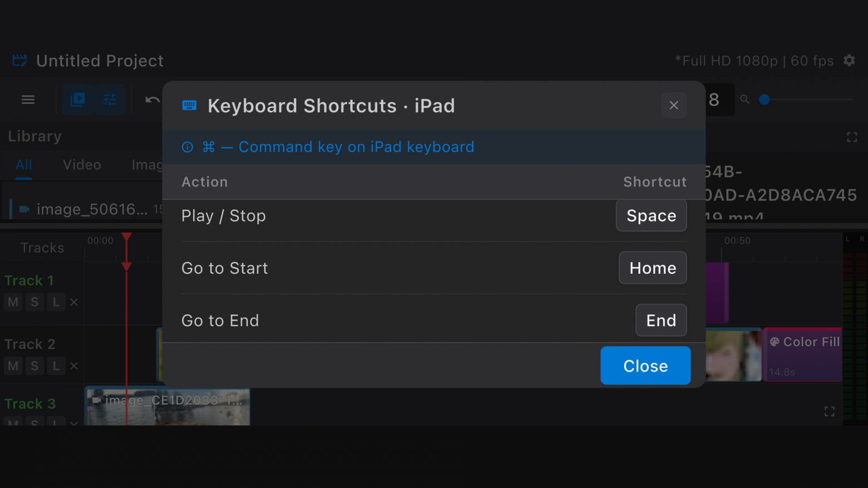The height and width of the screenshot is (488, 868).
Task: Open the hamburger menu icon
Action: 28,100
